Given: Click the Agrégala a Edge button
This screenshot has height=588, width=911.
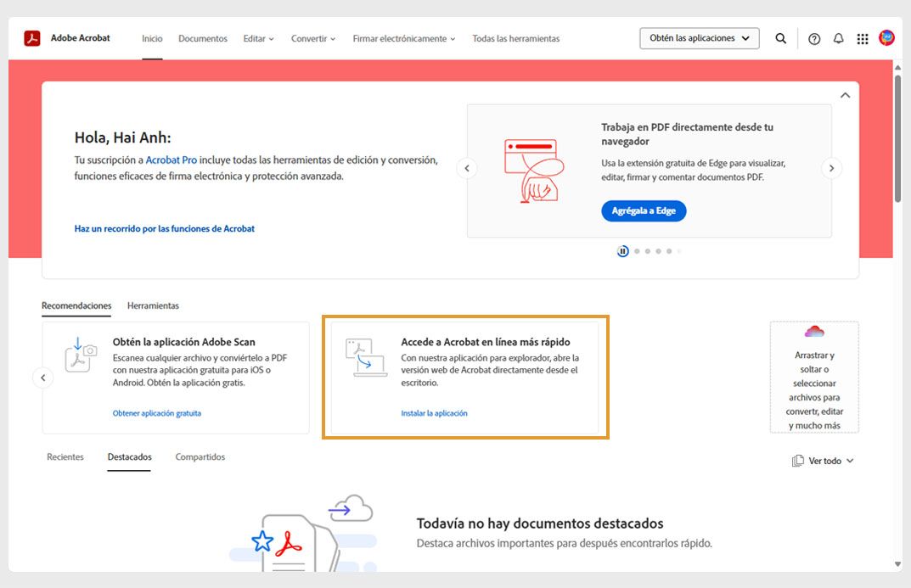Looking at the screenshot, I should click(644, 210).
